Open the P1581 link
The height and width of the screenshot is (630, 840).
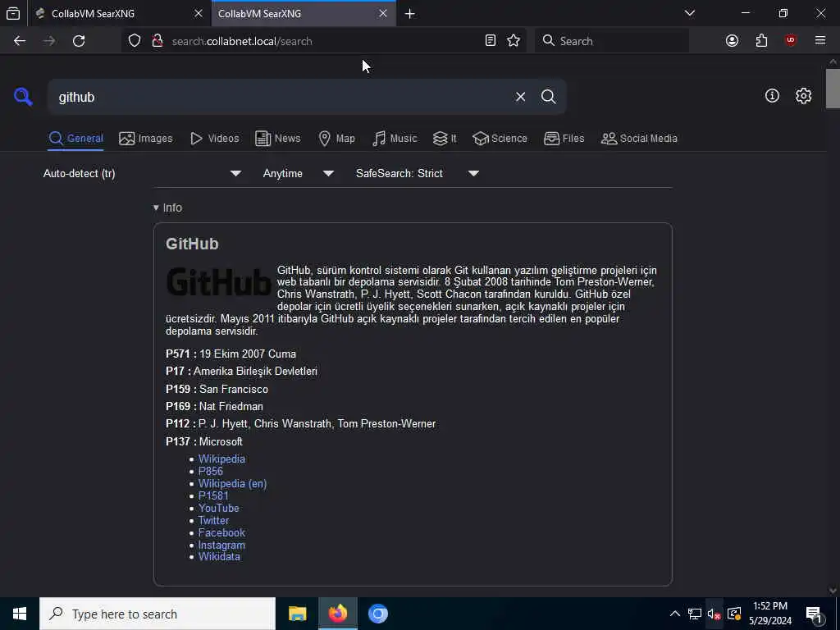[x=213, y=496]
